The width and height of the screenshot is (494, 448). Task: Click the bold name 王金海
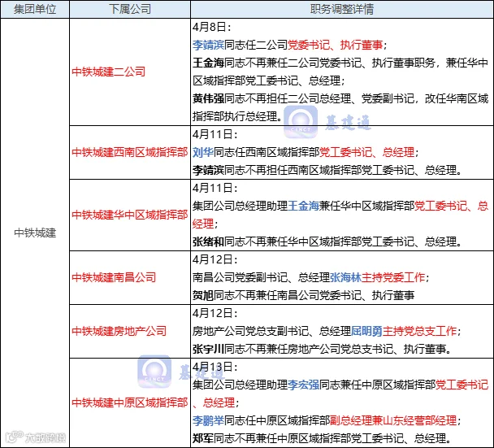208,63
